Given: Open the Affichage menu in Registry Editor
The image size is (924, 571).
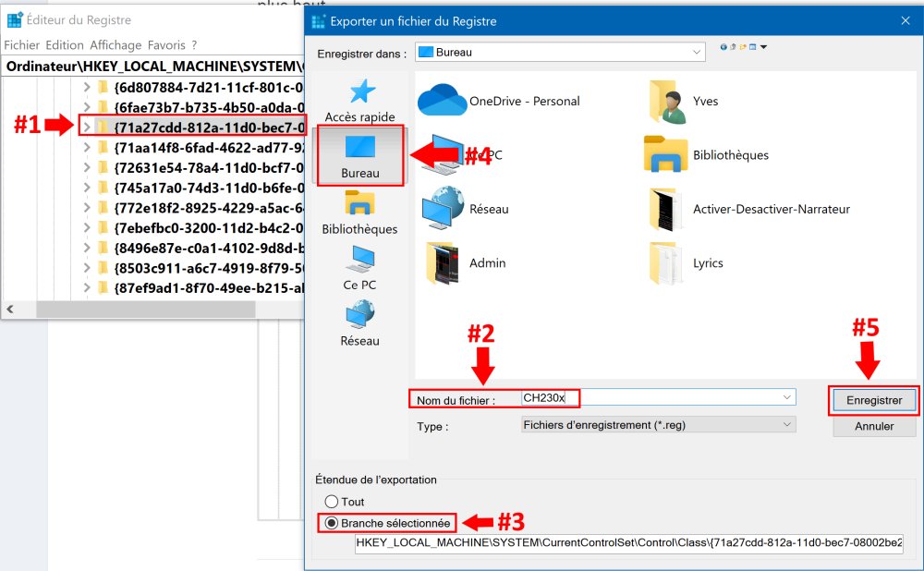Looking at the screenshot, I should [x=115, y=45].
